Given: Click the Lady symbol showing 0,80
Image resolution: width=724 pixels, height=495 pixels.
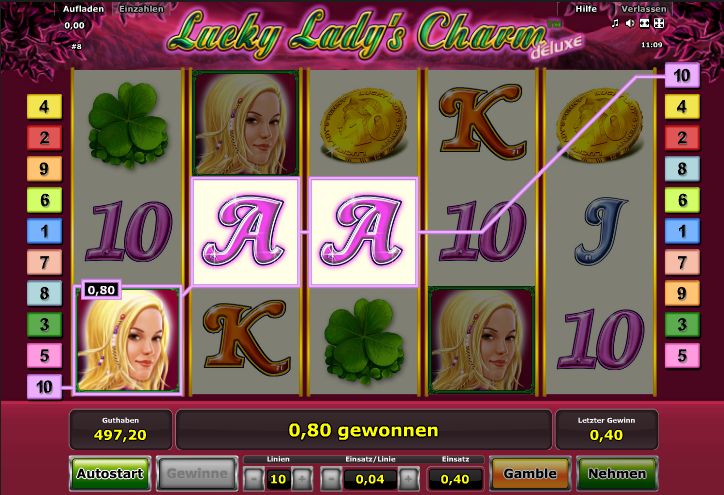Looking at the screenshot, I should point(127,340).
